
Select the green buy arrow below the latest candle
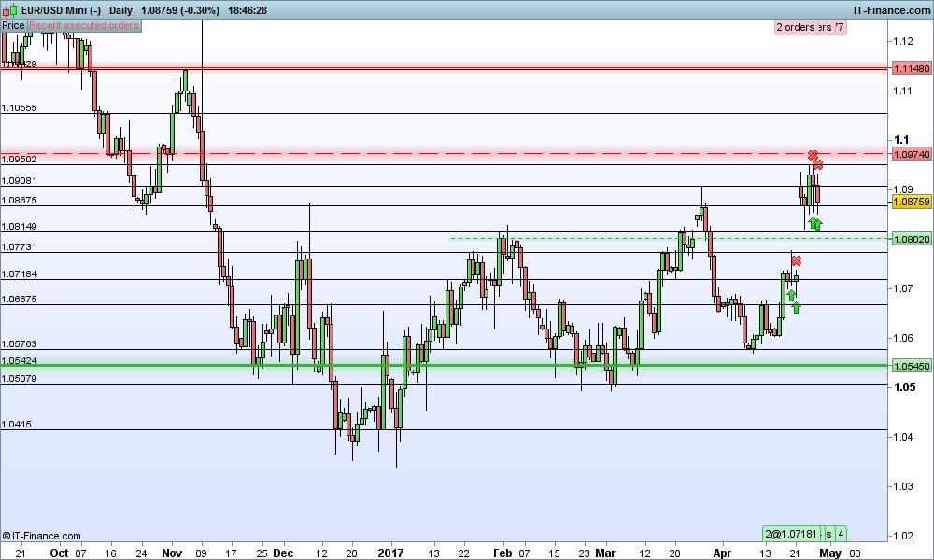[x=814, y=222]
